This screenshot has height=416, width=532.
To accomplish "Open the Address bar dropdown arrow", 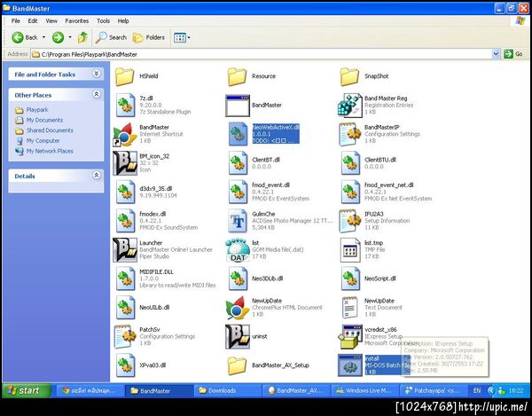I will coord(496,54).
